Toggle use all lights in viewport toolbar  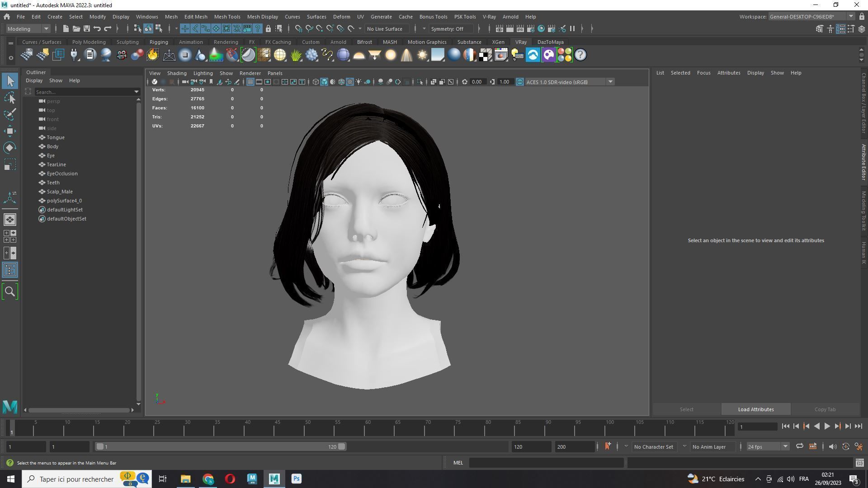click(359, 82)
